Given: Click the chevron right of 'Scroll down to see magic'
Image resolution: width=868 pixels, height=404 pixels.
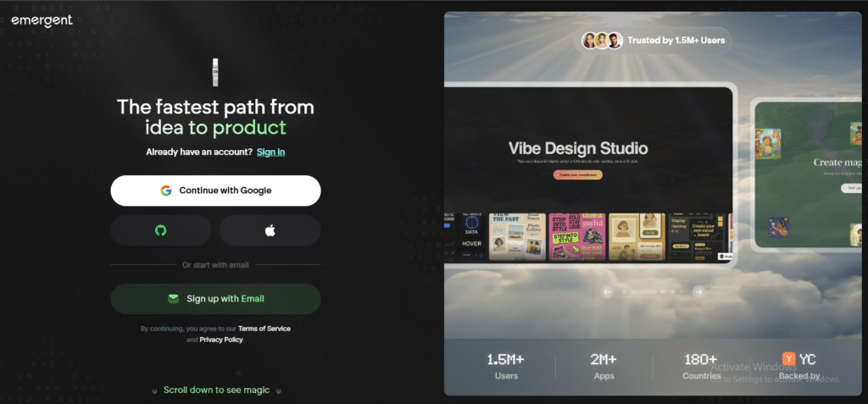Looking at the screenshot, I should (278, 390).
